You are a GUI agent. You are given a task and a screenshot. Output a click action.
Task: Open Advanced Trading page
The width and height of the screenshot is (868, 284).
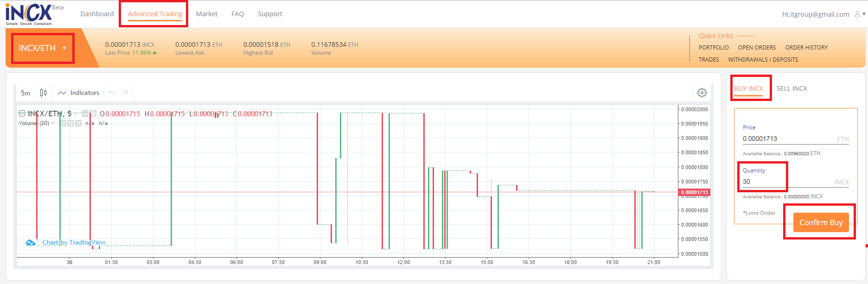155,14
